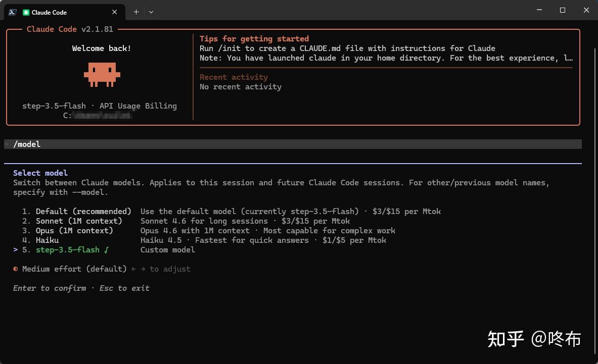Close the Claude Code terminal tab

pos(114,12)
